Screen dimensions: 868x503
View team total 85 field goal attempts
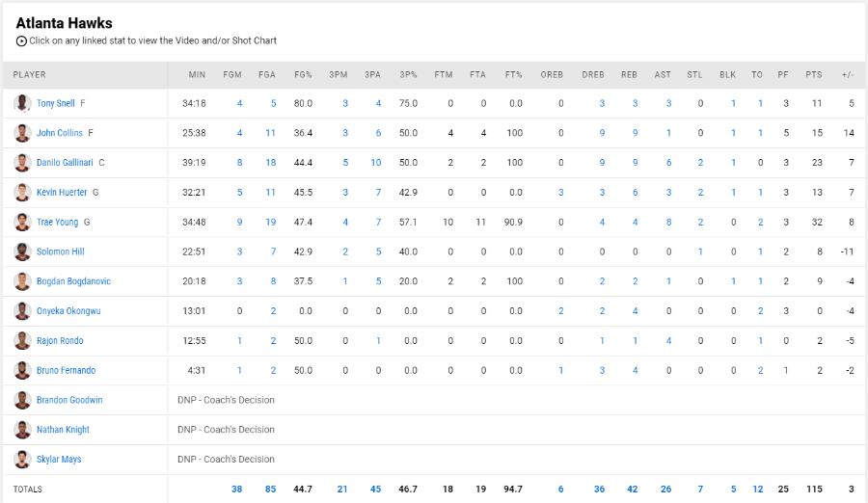pyautogui.click(x=270, y=490)
